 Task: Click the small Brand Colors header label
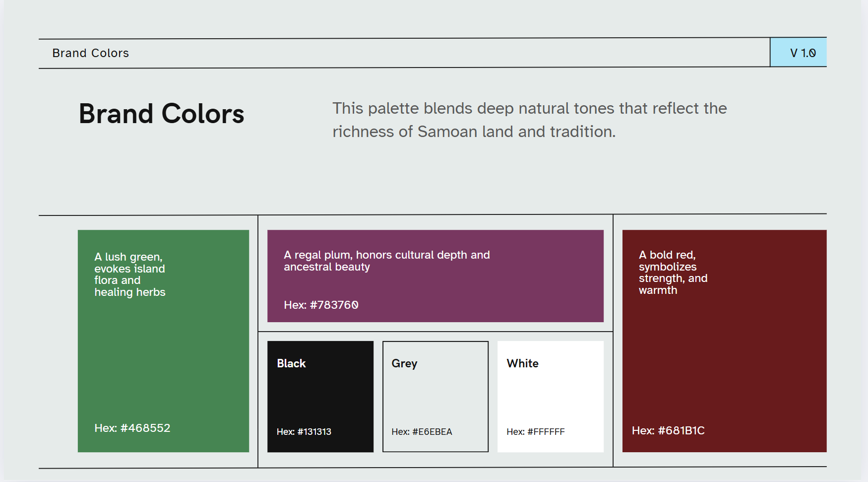(x=91, y=53)
